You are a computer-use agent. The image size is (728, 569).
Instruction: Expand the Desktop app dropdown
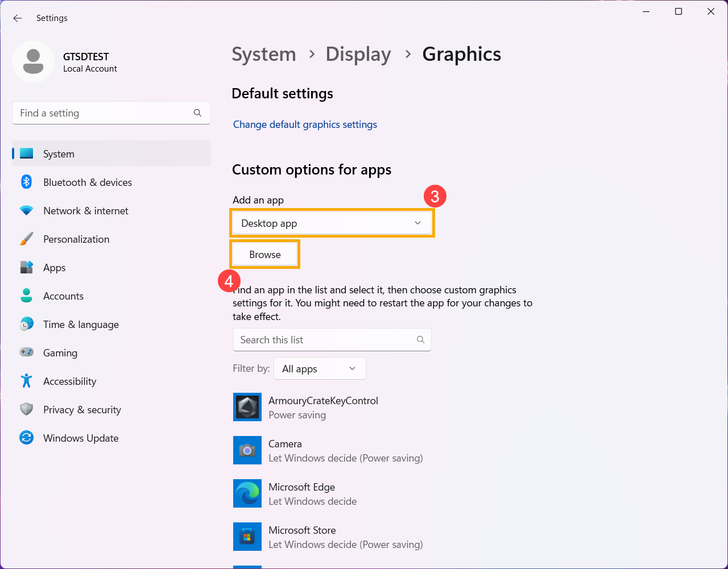tap(332, 223)
